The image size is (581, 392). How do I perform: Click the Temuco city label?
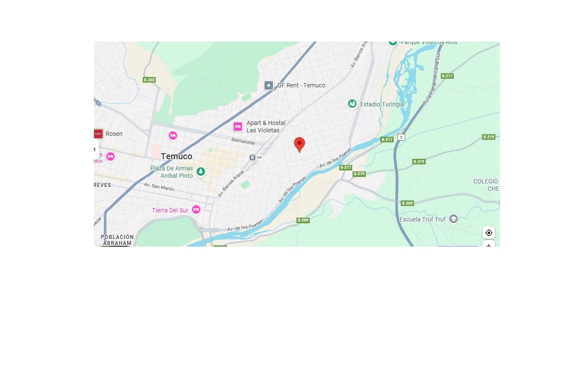pos(177,156)
